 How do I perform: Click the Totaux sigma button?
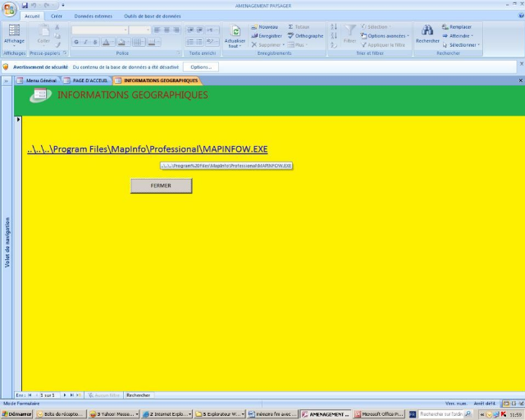point(299,27)
